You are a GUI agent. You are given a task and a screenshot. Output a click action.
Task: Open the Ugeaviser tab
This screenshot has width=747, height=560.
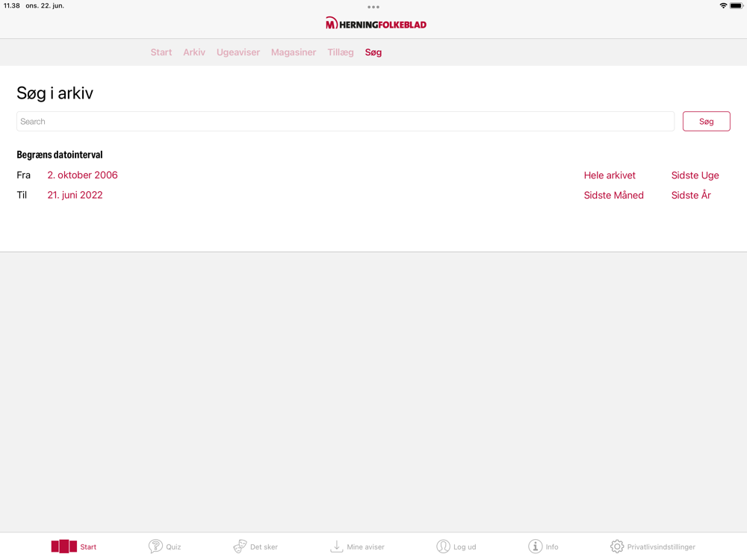coord(238,52)
